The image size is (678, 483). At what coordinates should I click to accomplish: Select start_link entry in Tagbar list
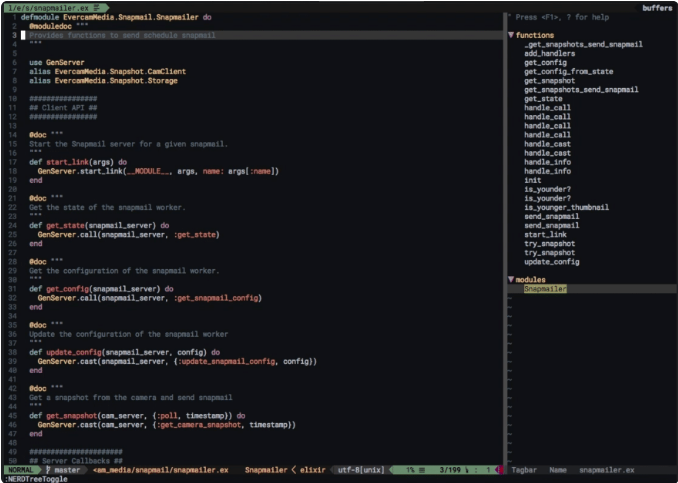point(545,234)
